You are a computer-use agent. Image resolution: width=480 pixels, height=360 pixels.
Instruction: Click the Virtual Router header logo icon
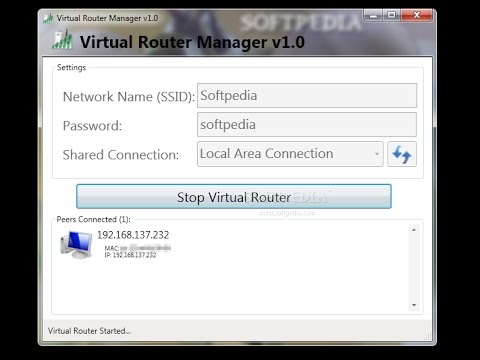(x=62, y=40)
